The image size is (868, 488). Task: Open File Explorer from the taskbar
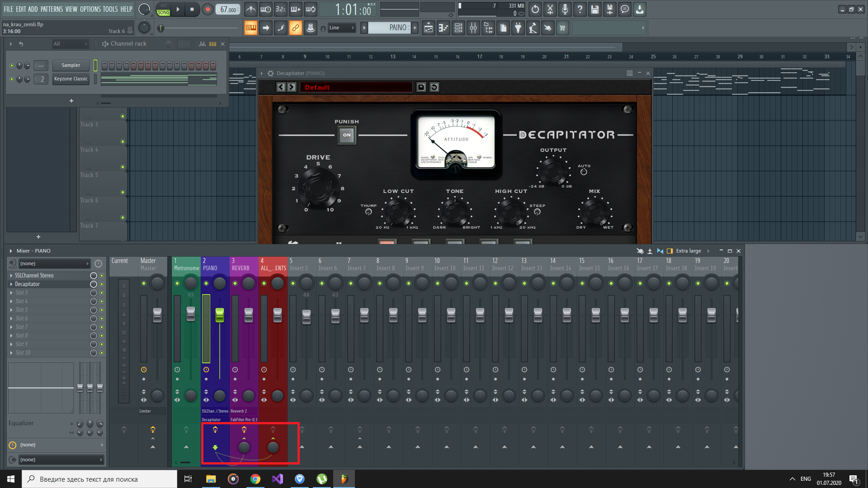(211, 479)
